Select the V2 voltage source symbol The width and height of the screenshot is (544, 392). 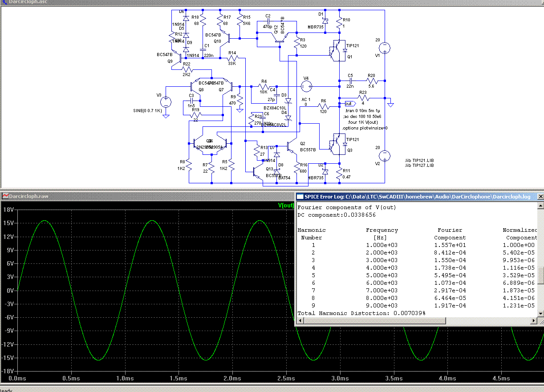coord(384,156)
